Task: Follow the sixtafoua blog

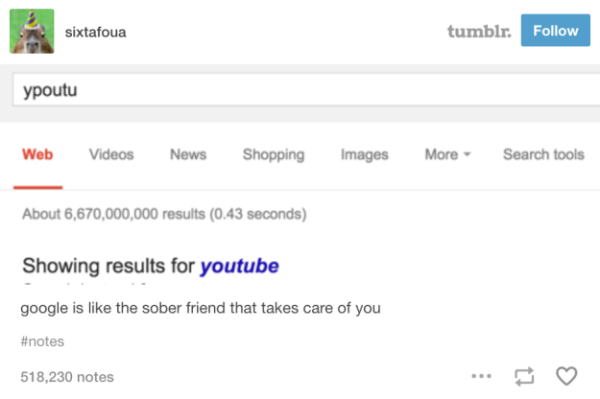Action: pyautogui.click(x=555, y=30)
